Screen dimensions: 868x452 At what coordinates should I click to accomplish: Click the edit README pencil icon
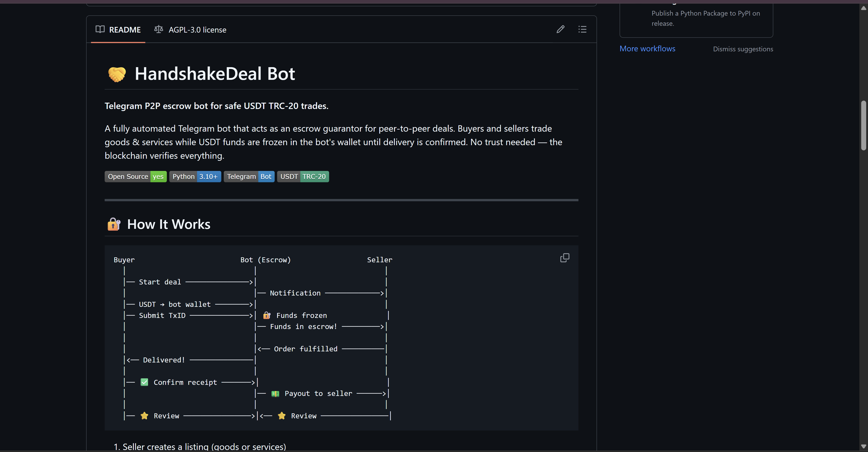point(560,29)
